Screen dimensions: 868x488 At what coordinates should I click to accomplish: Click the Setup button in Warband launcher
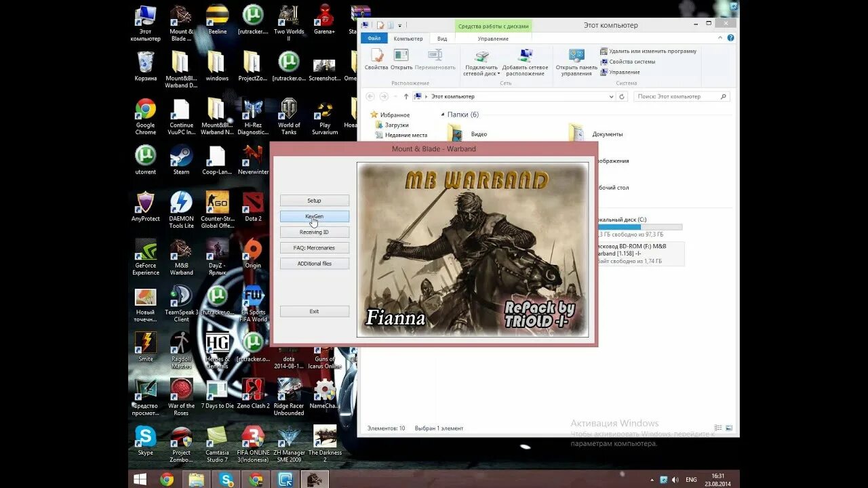coord(315,201)
